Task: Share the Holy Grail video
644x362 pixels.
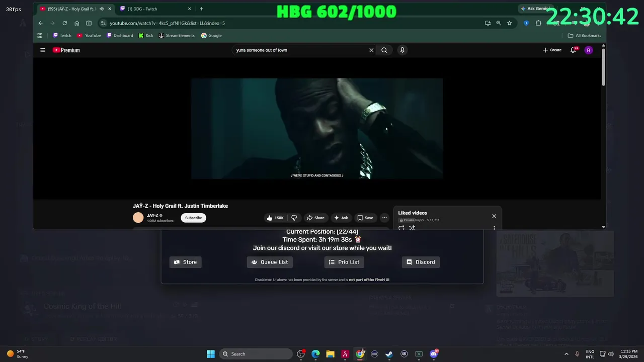Action: pos(315,218)
